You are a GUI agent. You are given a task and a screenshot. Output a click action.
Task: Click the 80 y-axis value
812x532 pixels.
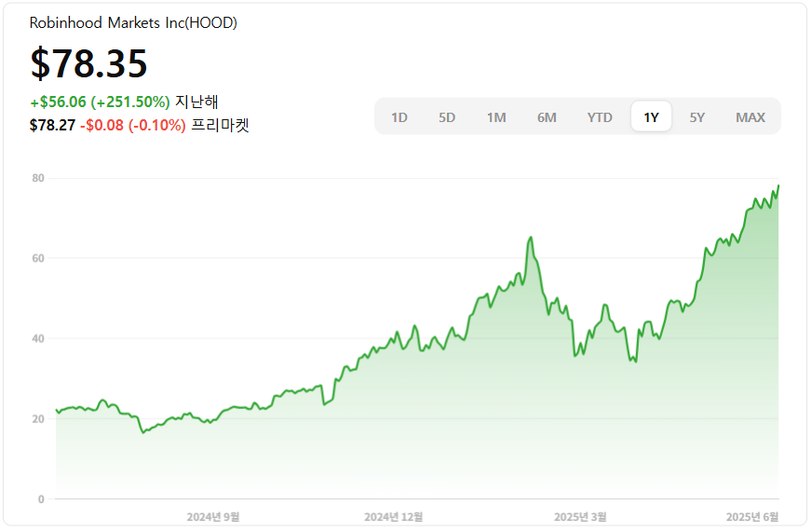pyautogui.click(x=38, y=178)
